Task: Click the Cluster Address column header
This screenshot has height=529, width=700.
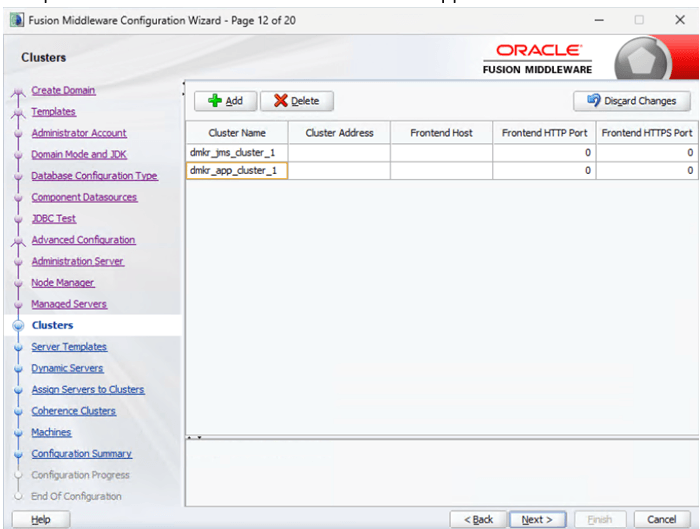Action: tap(339, 133)
